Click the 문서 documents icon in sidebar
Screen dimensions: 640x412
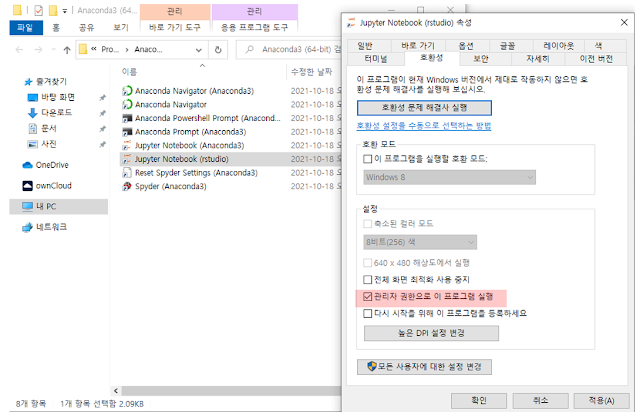pyautogui.click(x=32, y=129)
